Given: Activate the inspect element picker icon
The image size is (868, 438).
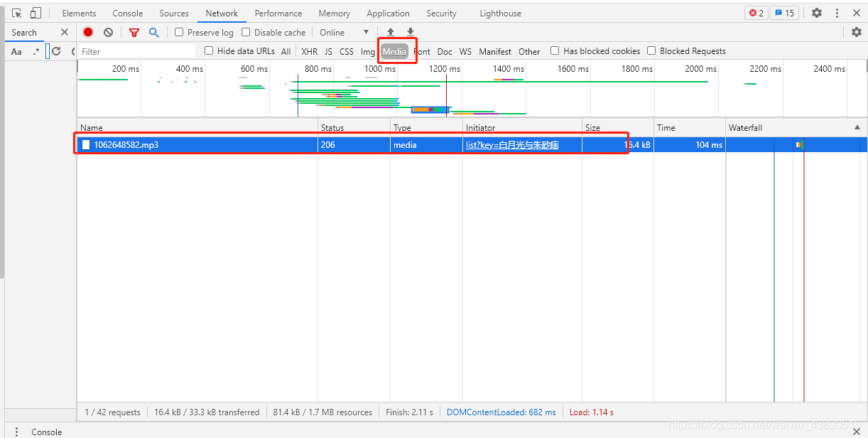Looking at the screenshot, I should pyautogui.click(x=17, y=13).
